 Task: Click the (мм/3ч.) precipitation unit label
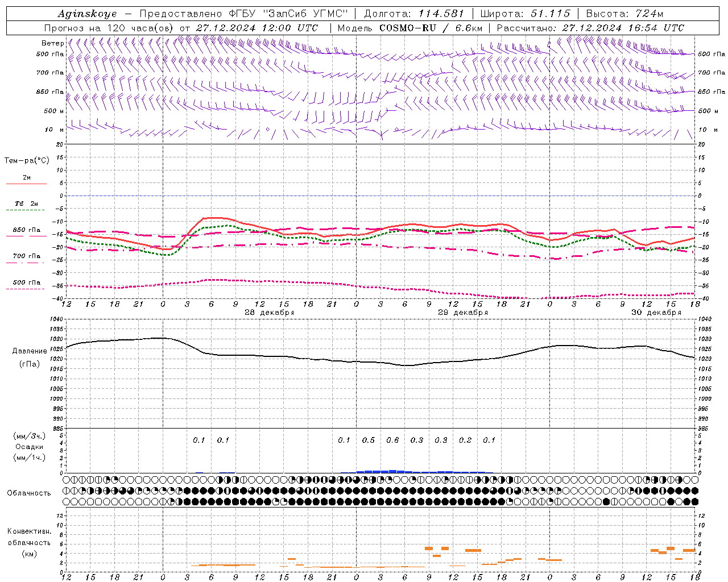coord(30,436)
